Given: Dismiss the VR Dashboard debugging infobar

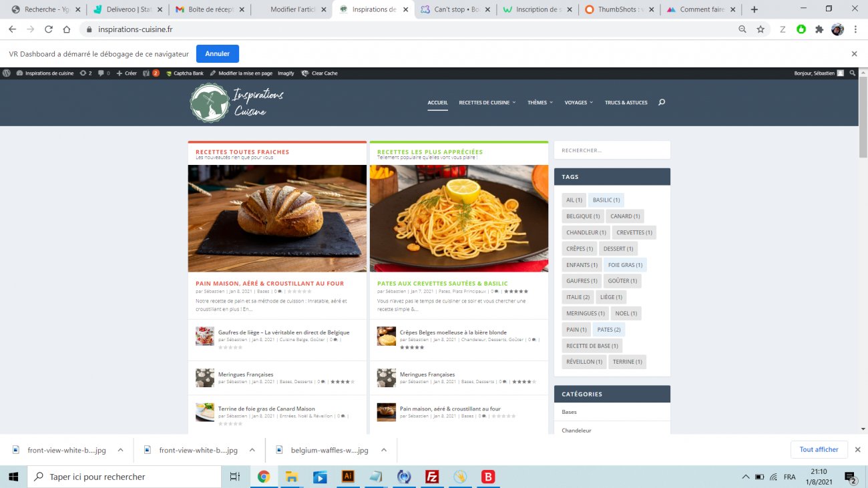Looking at the screenshot, I should (854, 54).
